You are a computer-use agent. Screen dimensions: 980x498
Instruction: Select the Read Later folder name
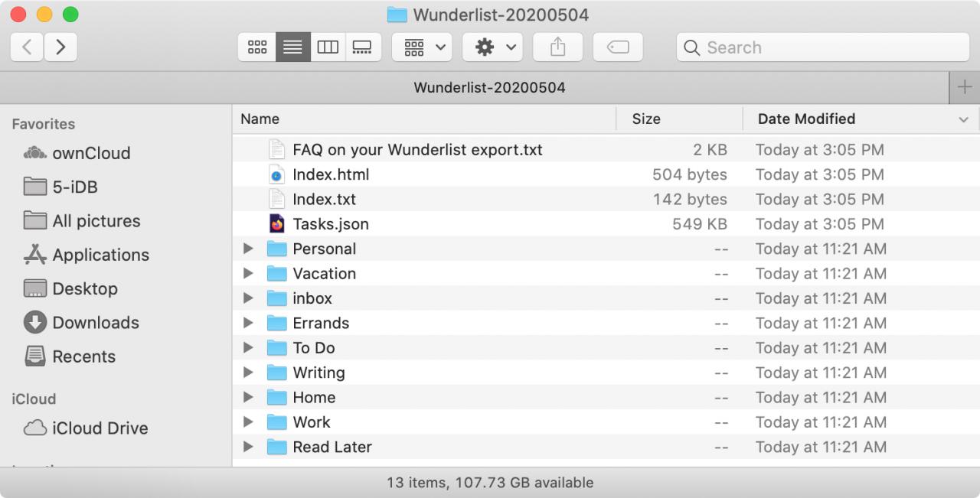click(332, 447)
